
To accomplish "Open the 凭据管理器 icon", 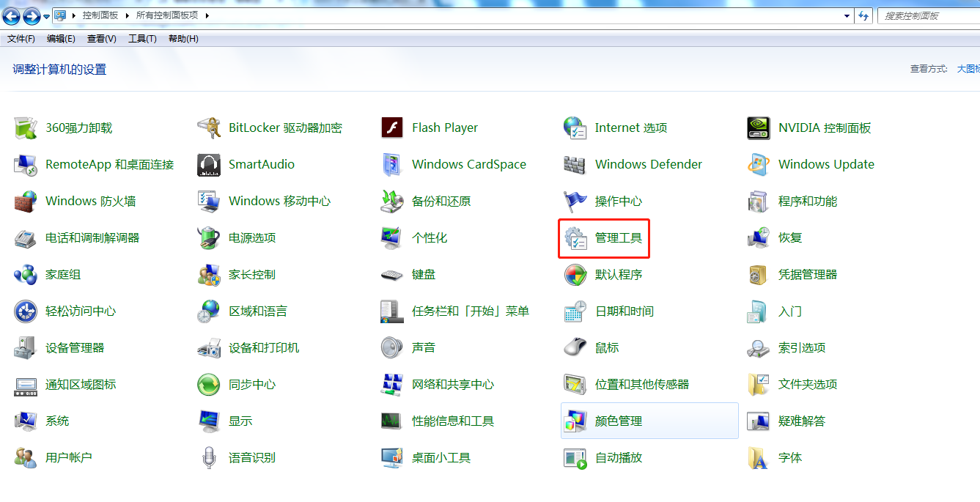I will [x=759, y=274].
